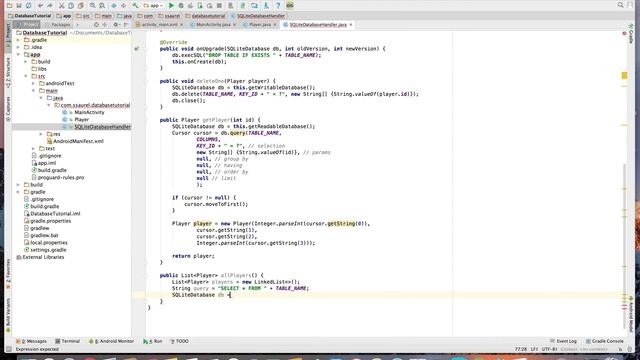This screenshot has height=360, width=640.
Task: Expand the .gradle folder arrow
Action: coord(18,40)
